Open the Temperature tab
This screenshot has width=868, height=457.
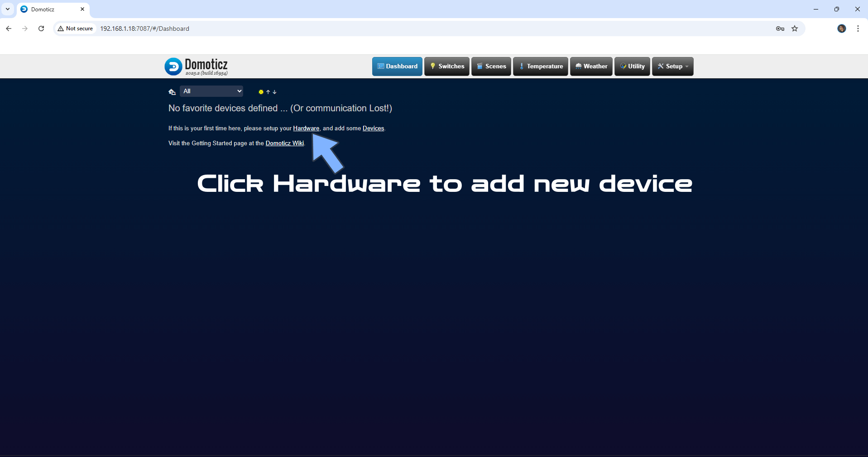(540, 67)
